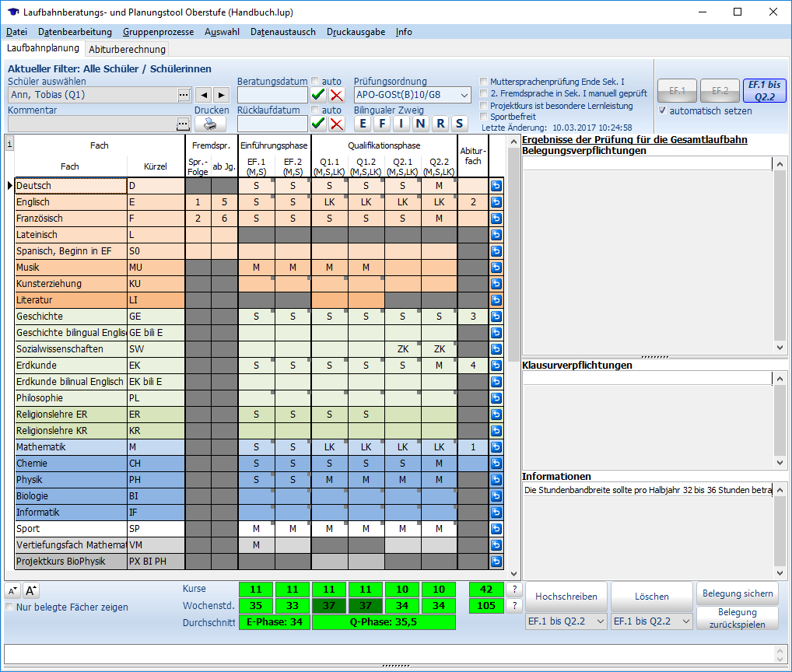Image resolution: width=792 pixels, height=672 pixels.
Task: Open the Datenbearbeitung menu
Action: (75, 32)
